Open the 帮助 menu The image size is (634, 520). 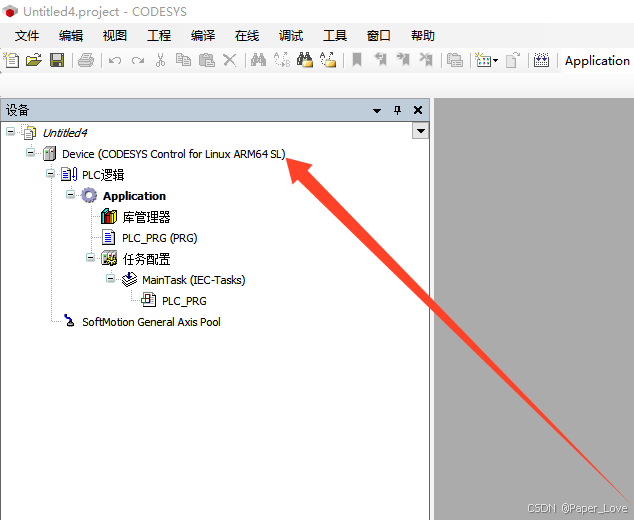[x=423, y=36]
